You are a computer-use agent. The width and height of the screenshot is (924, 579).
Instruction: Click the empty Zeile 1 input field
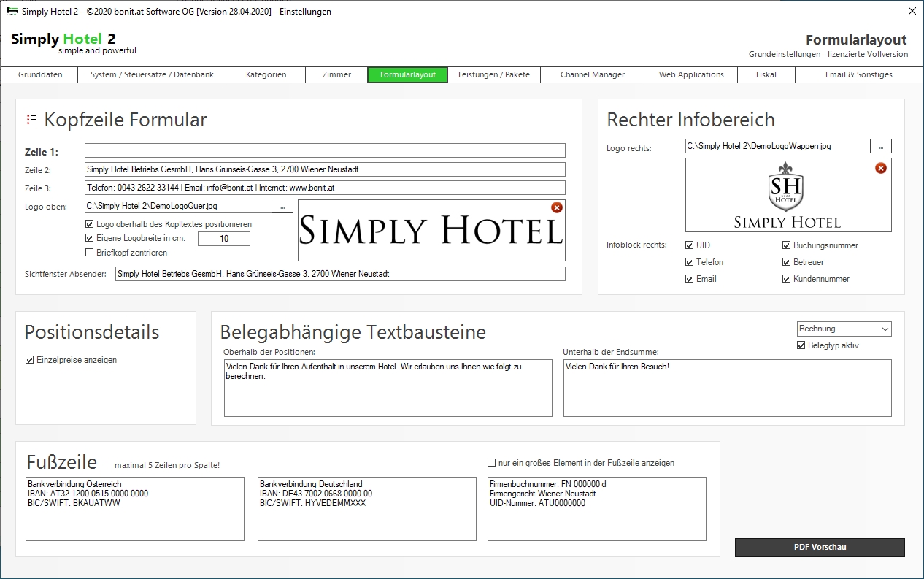coord(325,150)
